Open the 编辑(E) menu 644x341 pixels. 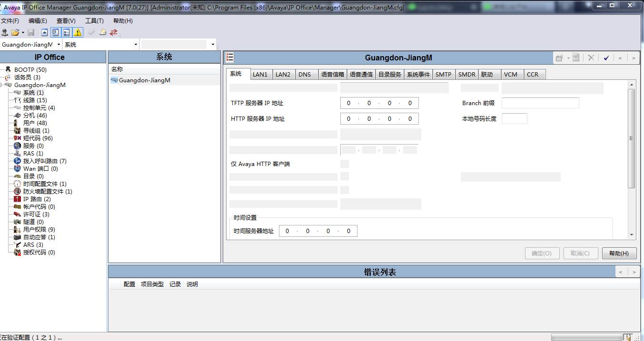click(38, 21)
